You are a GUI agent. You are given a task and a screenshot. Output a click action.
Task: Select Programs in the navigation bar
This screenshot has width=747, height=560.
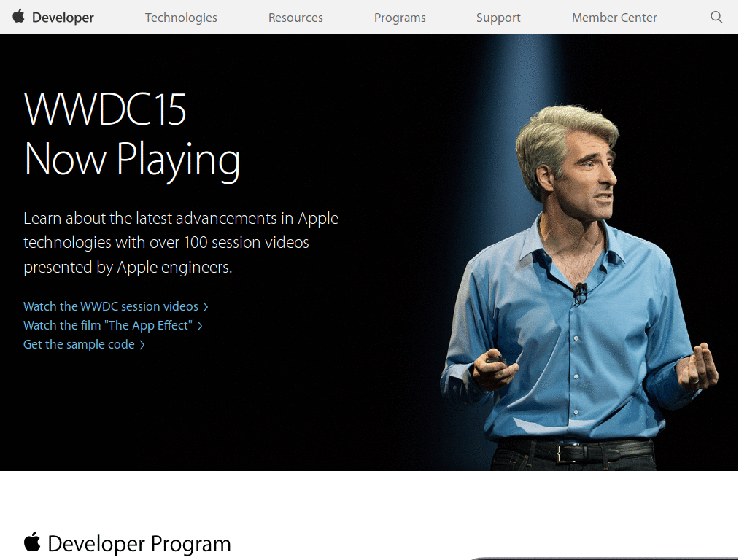(400, 17)
